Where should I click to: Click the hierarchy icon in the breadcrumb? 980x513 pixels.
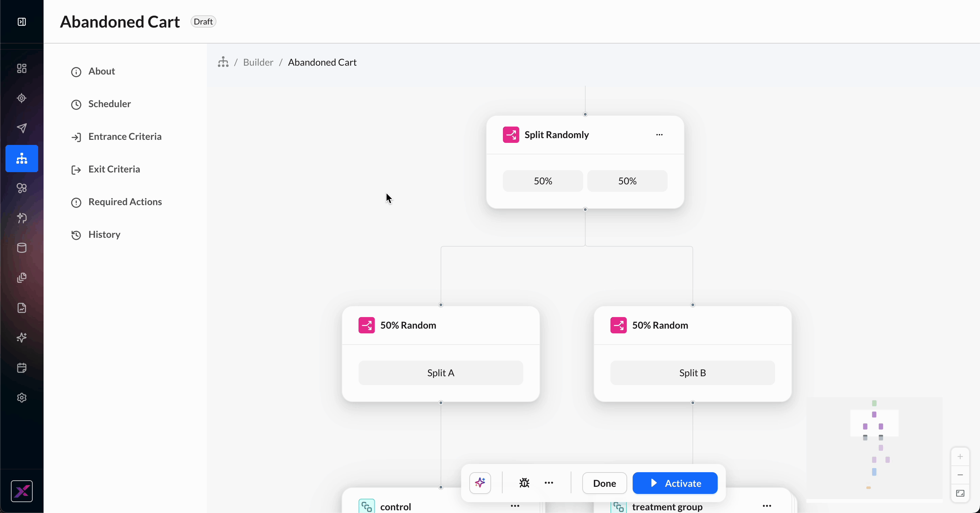(x=223, y=62)
